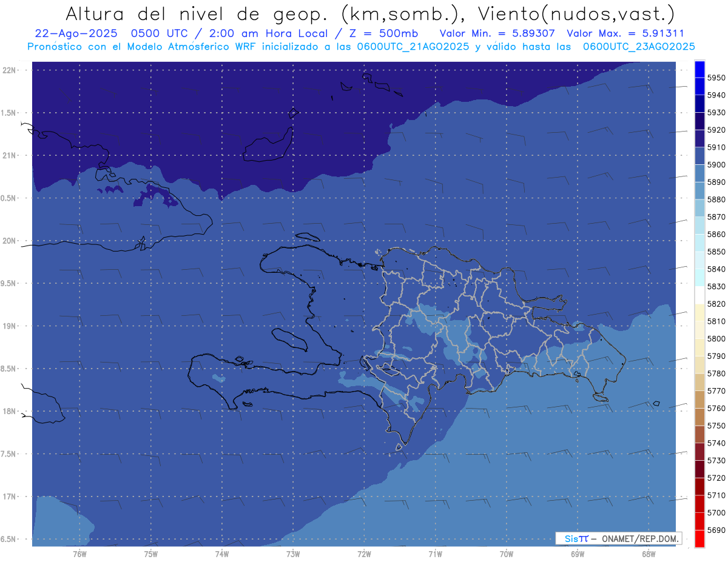Click the 5690 legend value
The width and height of the screenshot is (728, 562).
(716, 530)
